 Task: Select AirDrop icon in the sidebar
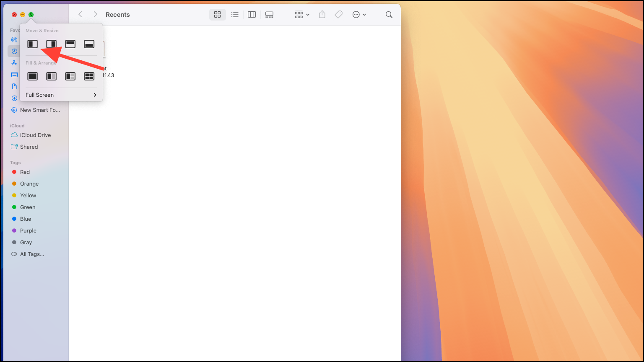click(14, 39)
